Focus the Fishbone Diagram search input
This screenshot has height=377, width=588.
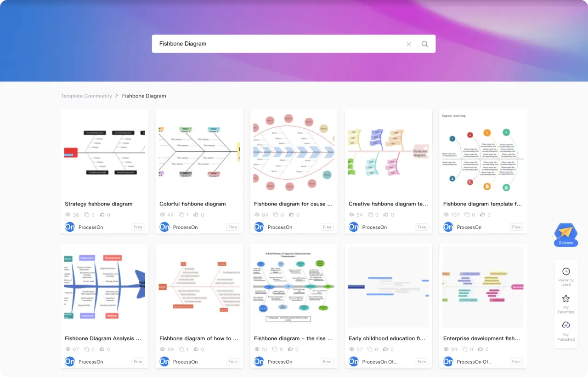(x=276, y=44)
